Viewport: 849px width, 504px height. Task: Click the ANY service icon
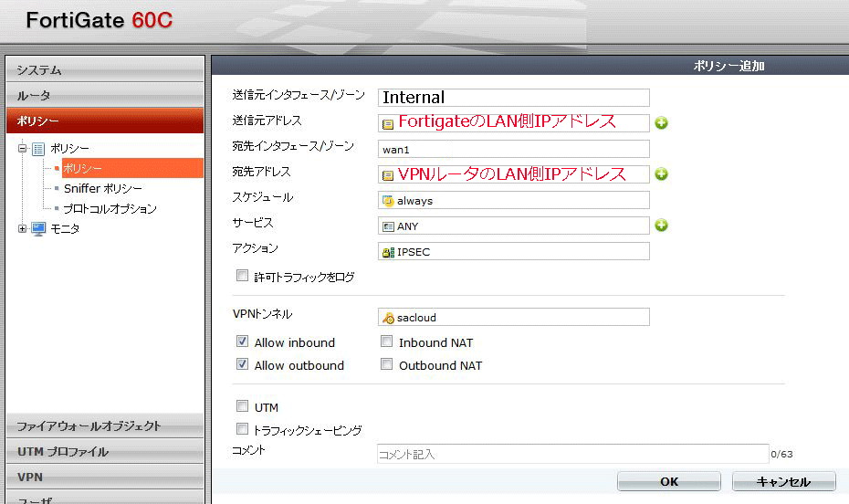click(388, 226)
